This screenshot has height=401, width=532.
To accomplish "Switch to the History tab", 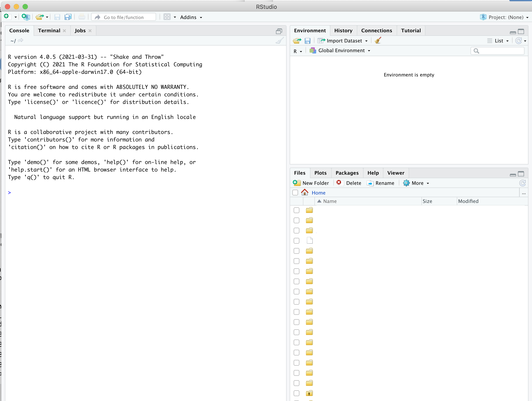I will click(x=343, y=31).
